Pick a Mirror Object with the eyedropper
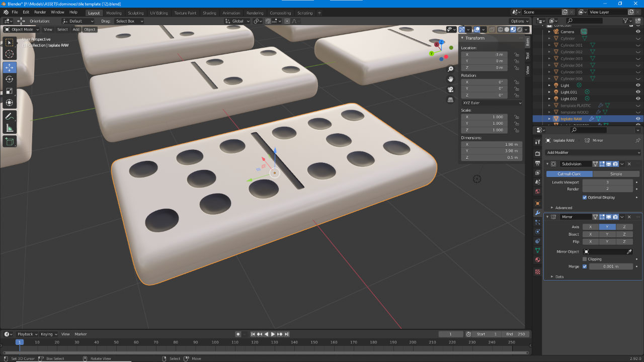 coord(629,251)
